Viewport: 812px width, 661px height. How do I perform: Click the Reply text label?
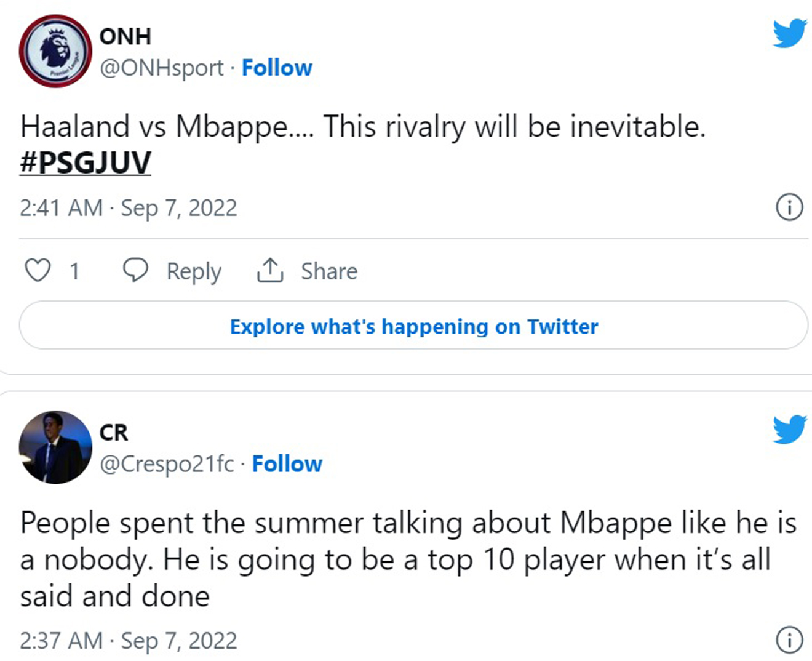coord(194,271)
